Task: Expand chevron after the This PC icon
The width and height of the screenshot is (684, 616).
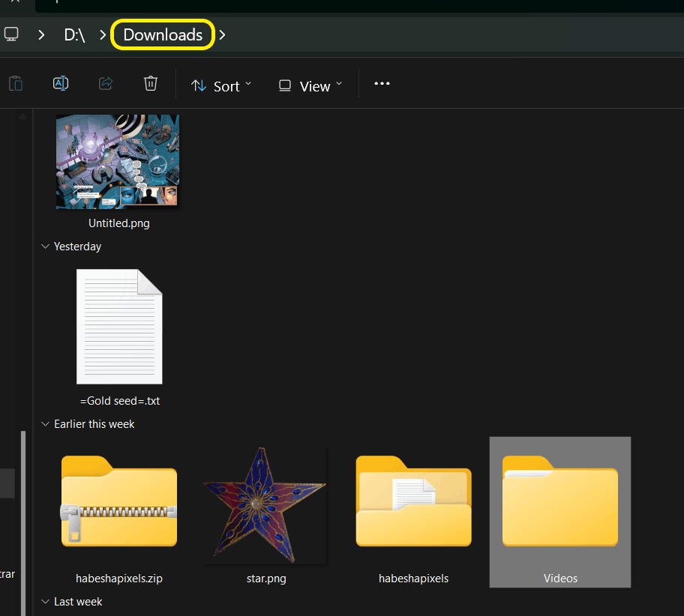Action: click(41, 35)
